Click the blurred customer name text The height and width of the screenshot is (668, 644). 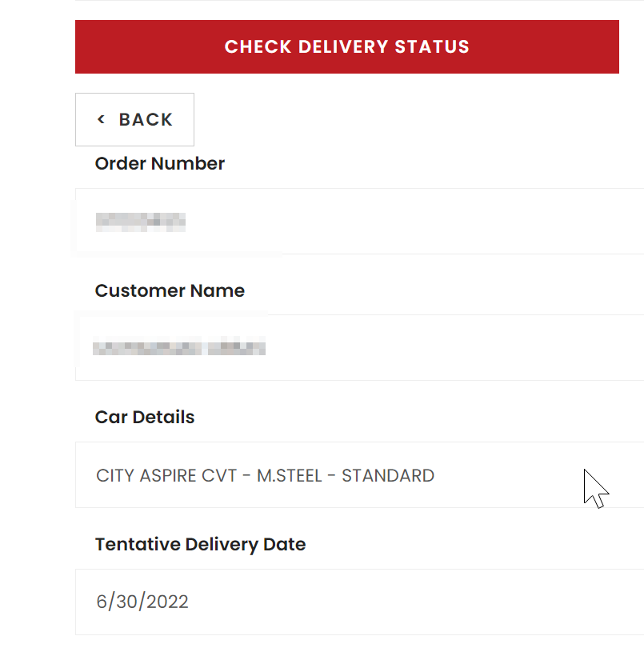pos(179,346)
